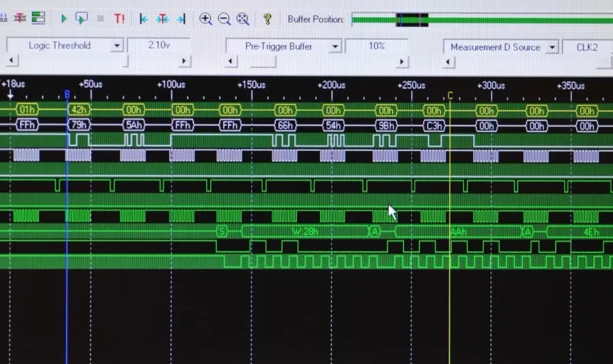Increase Pre-Trigger Buffer with right arrow

click(401, 62)
